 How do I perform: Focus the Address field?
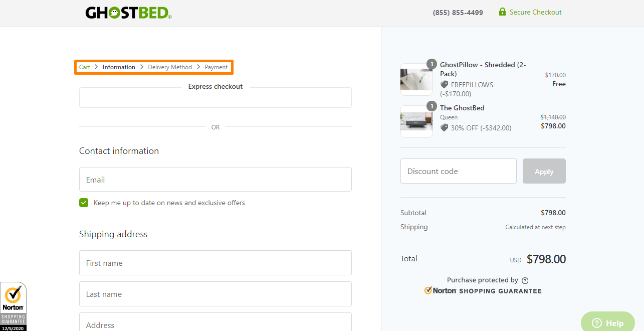pos(216,322)
